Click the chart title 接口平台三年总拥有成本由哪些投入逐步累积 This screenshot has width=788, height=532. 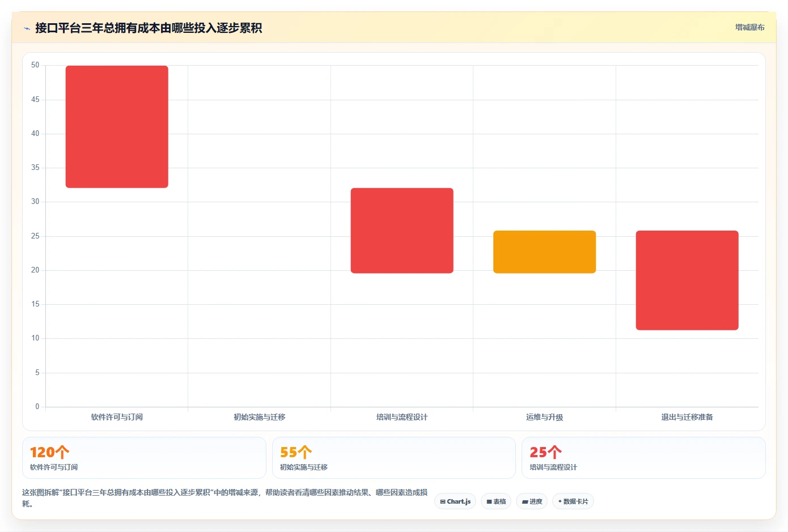click(x=149, y=28)
